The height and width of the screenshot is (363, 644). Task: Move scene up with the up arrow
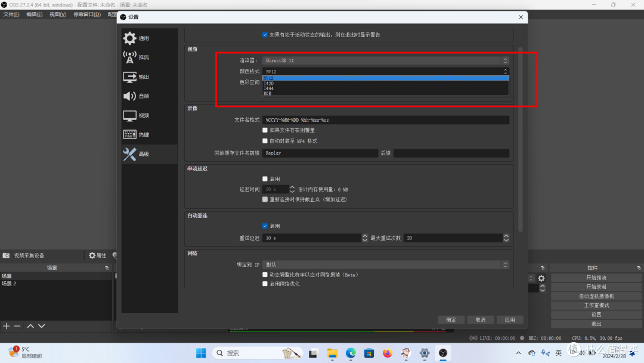pos(30,326)
